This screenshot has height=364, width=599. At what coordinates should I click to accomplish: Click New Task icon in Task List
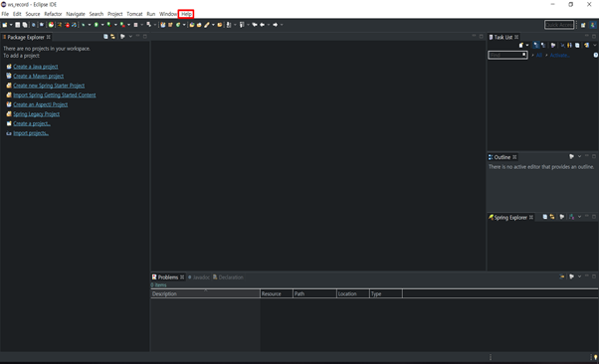(521, 45)
